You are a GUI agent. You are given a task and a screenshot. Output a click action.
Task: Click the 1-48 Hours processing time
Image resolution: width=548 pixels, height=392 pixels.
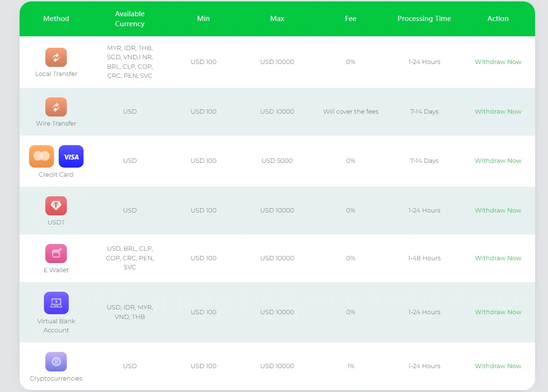click(424, 258)
